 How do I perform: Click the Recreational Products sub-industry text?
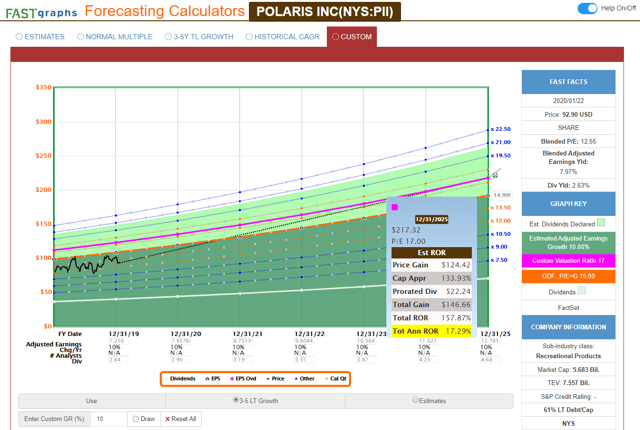point(568,356)
